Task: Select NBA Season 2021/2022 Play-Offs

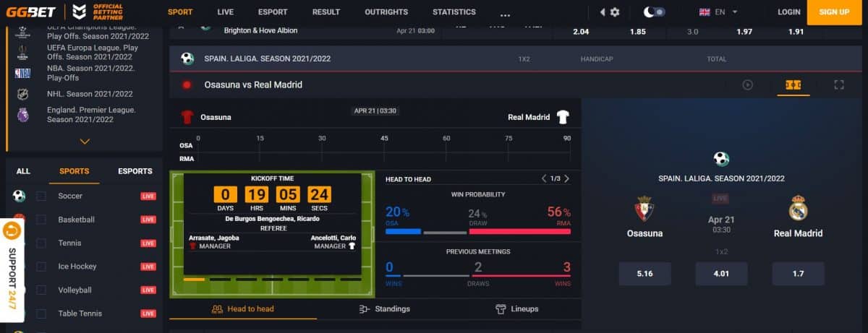Action: click(91, 73)
